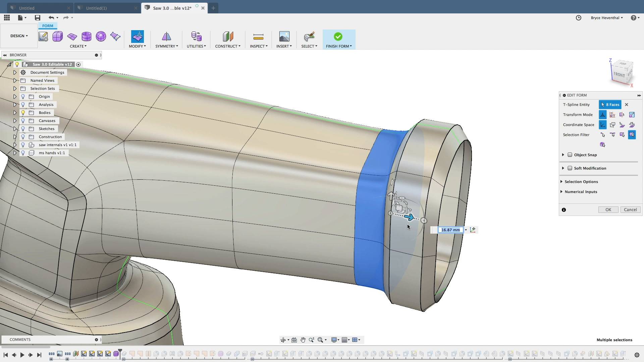Enable Soft Modification checkbox
The width and height of the screenshot is (644, 362).
571,168
